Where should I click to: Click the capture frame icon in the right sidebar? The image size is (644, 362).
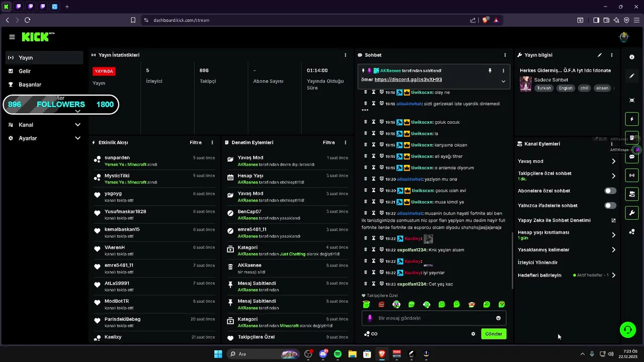pyautogui.click(x=632, y=100)
